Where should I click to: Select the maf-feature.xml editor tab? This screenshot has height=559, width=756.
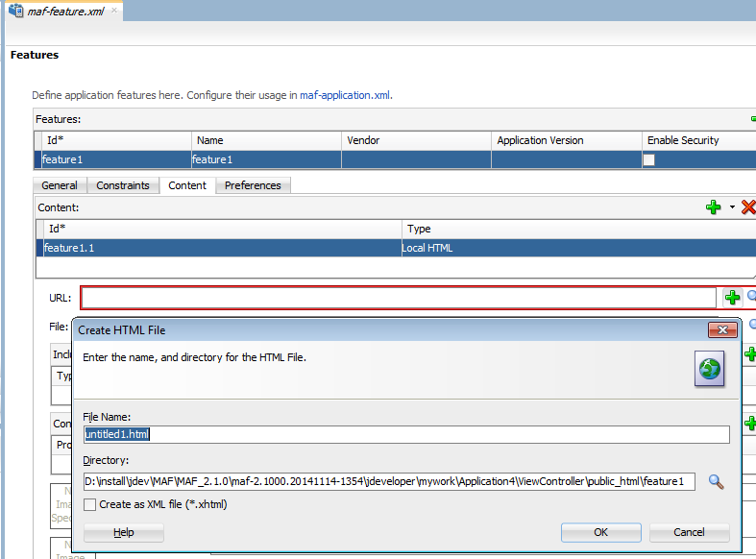(65, 12)
